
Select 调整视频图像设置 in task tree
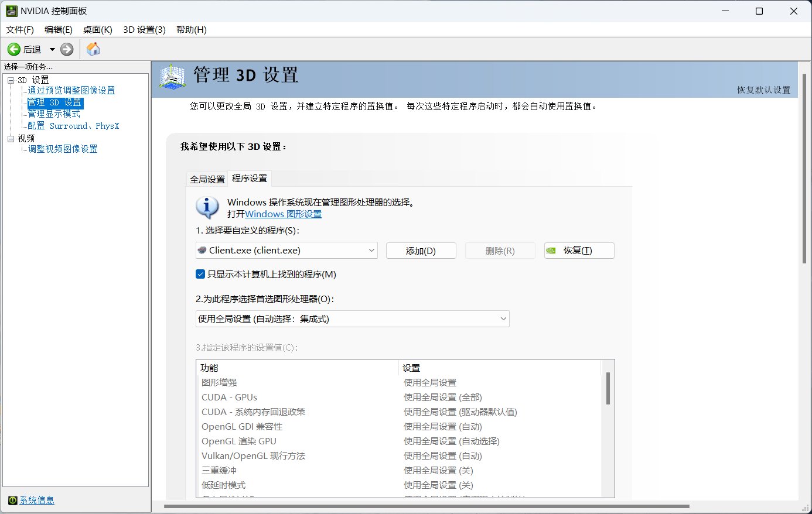[x=63, y=149]
